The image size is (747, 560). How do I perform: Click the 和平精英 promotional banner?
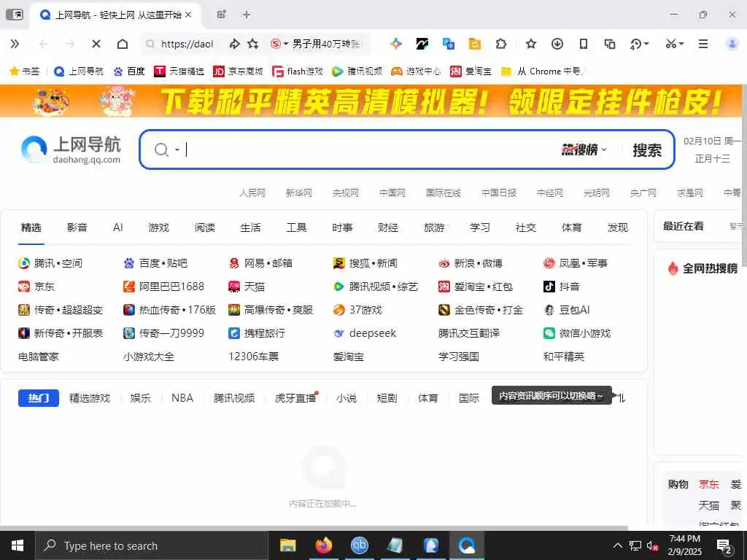(371, 101)
